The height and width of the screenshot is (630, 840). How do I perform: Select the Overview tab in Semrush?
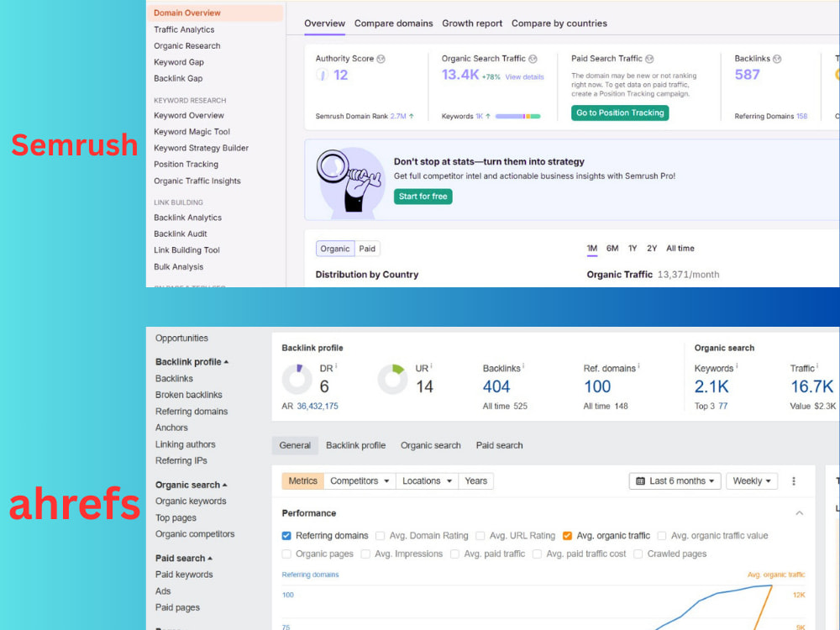[324, 24]
